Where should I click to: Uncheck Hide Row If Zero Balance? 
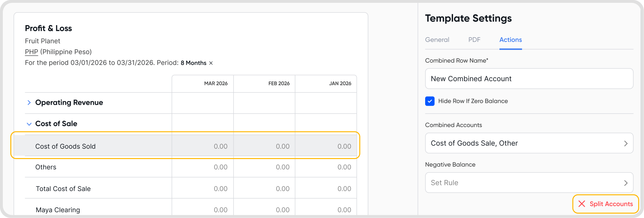coord(430,101)
